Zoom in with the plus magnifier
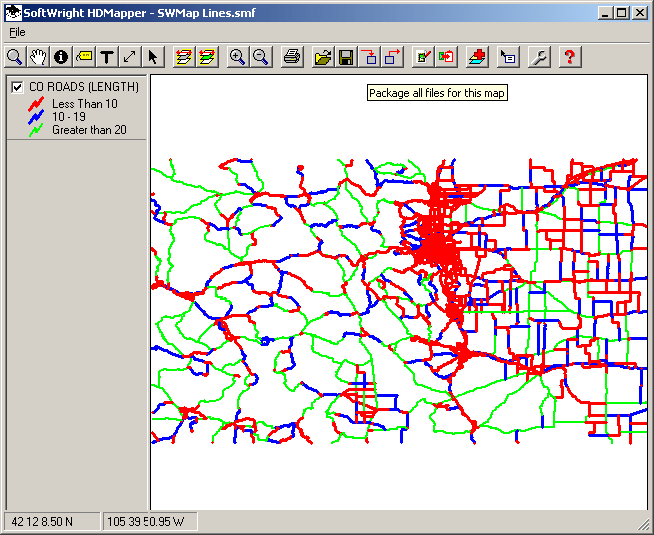The width and height of the screenshot is (654, 535). (238, 57)
